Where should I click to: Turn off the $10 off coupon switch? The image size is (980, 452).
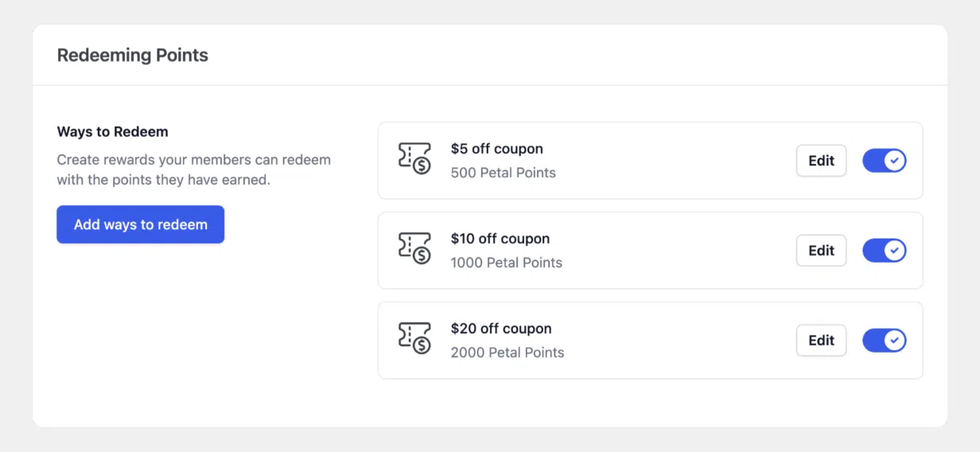(x=885, y=251)
